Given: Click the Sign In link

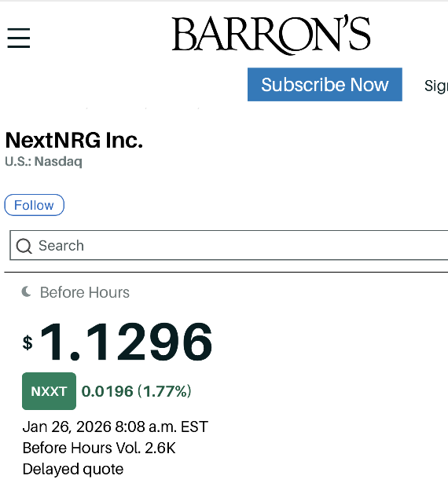Looking at the screenshot, I should pos(436,86).
